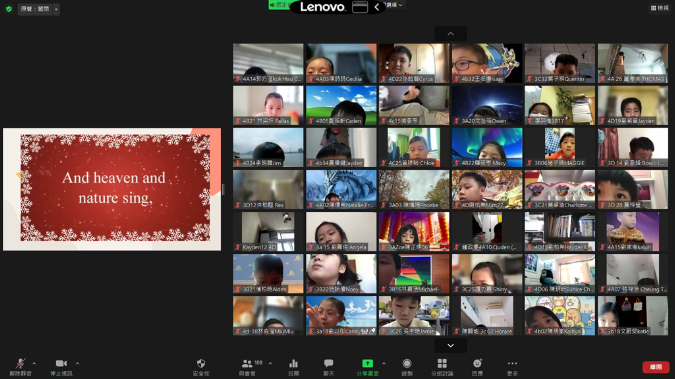
Task: Open the Security shield options
Action: [201, 367]
